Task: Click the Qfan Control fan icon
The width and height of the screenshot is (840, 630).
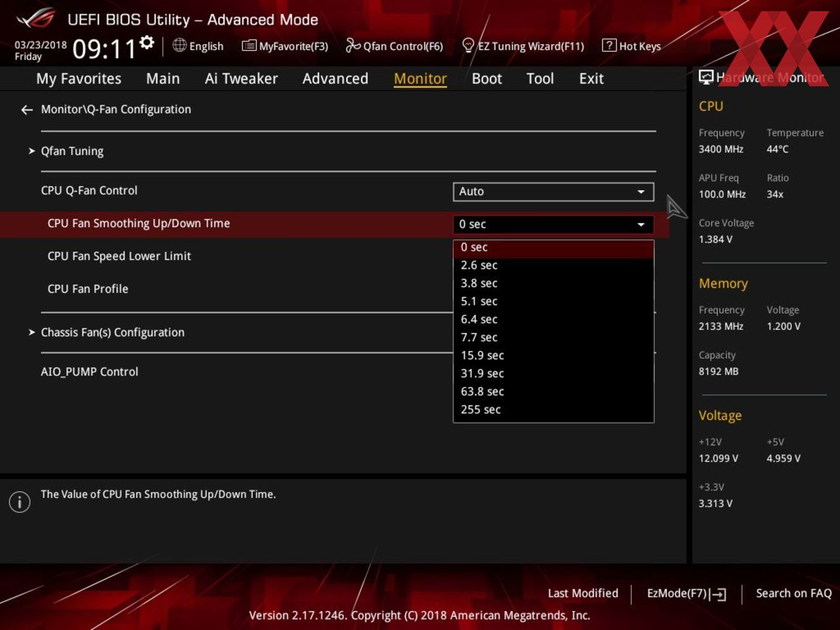Action: (353, 45)
